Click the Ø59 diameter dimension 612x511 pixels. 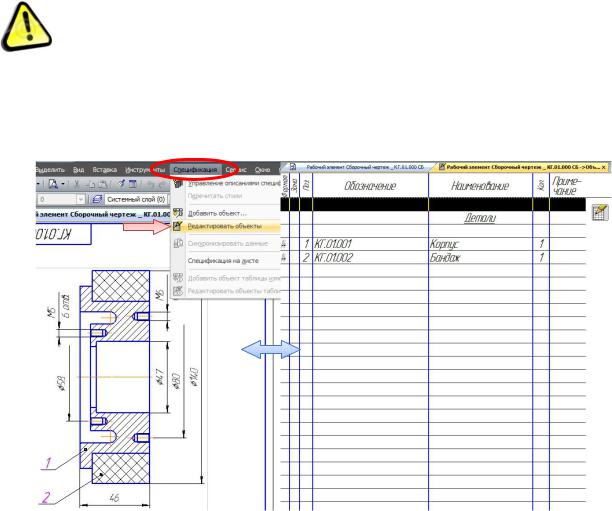pyautogui.click(x=61, y=383)
